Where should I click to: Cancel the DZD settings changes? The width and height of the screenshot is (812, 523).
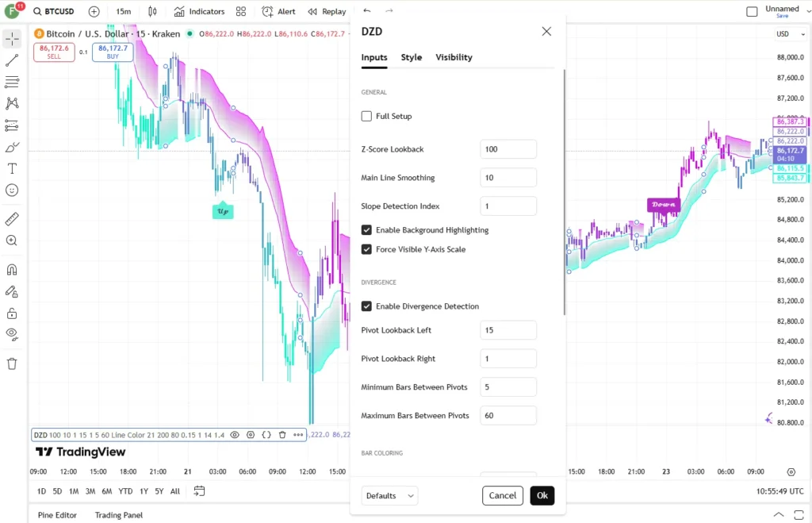502,495
